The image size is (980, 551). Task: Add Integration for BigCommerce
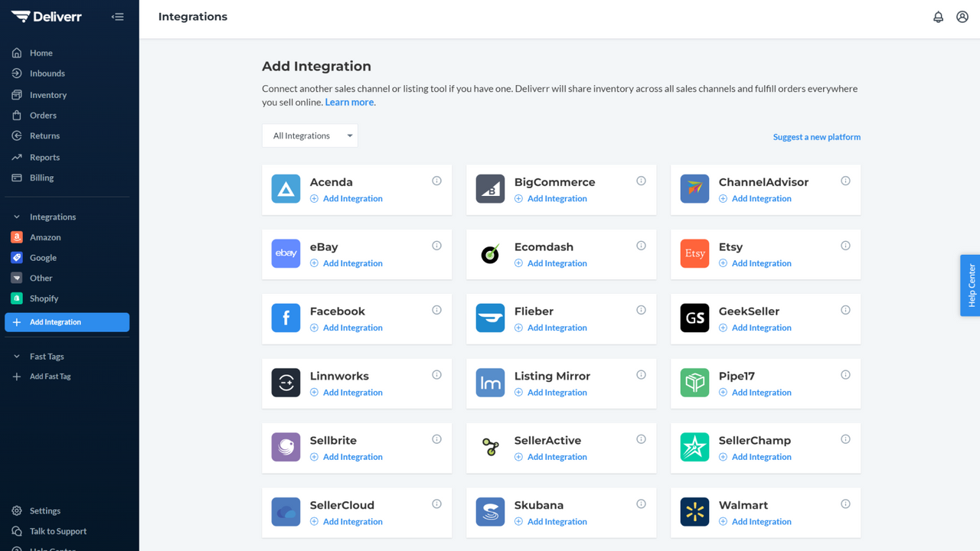[550, 198]
